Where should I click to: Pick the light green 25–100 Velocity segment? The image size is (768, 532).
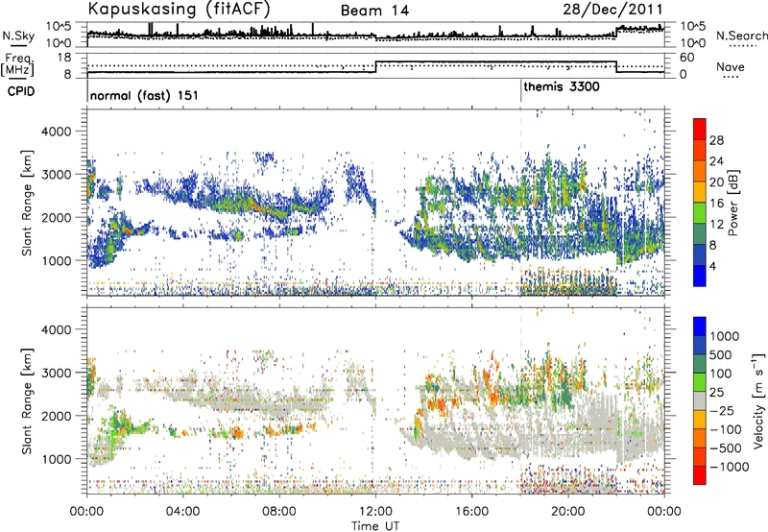(700, 382)
